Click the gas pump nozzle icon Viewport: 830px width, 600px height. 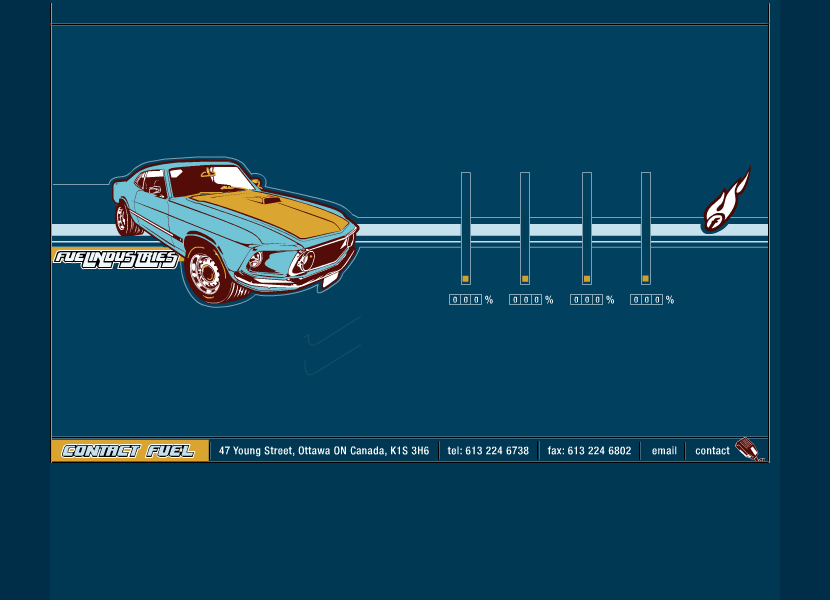point(750,450)
